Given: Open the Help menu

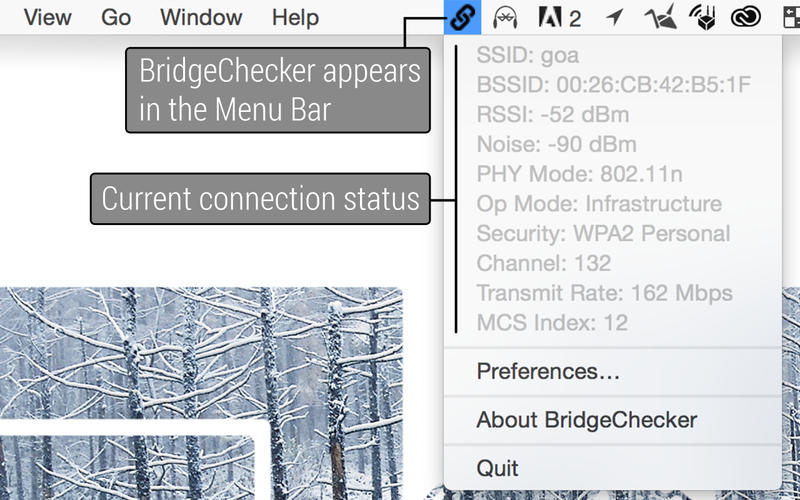Looking at the screenshot, I should 295,17.
